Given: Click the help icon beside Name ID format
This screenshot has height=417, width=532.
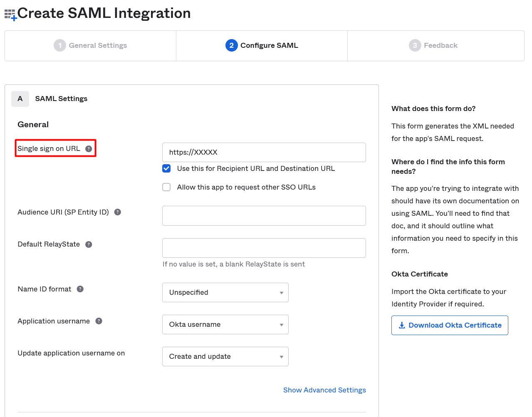Looking at the screenshot, I should (x=80, y=289).
